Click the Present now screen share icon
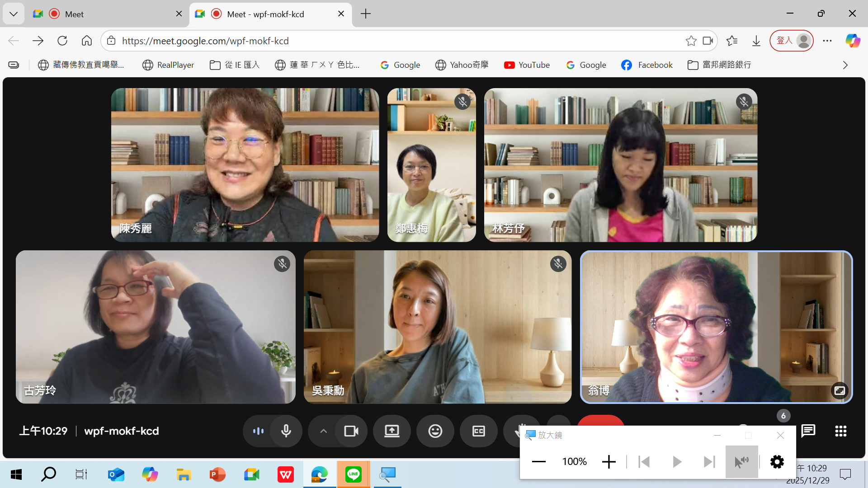The height and width of the screenshot is (488, 868). point(392,431)
